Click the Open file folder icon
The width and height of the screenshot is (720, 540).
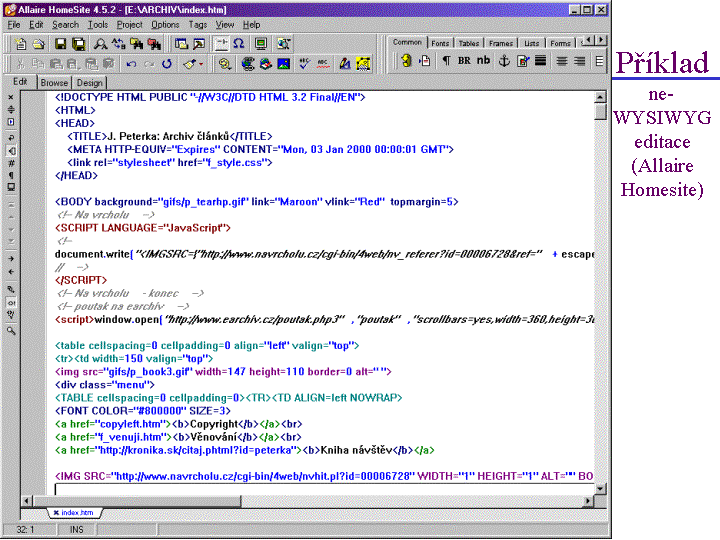click(39, 44)
